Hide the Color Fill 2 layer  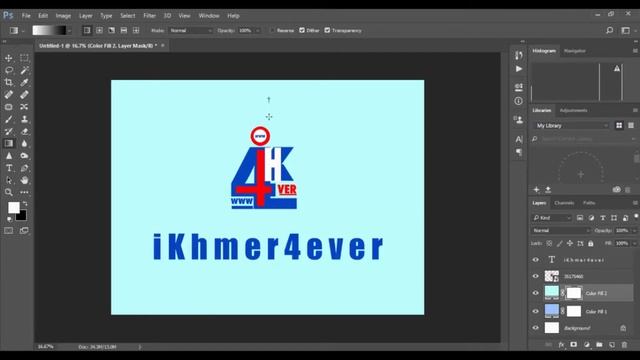point(536,293)
